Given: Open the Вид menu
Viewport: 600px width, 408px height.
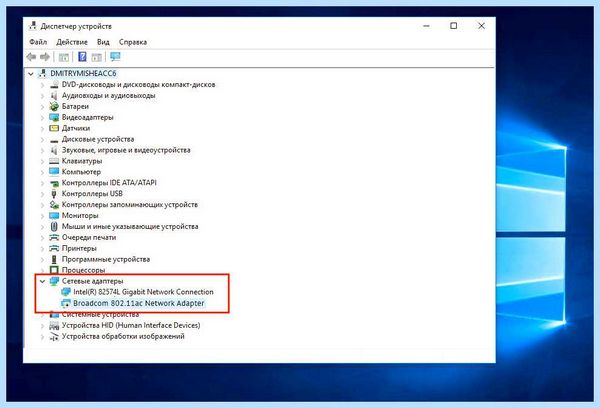Looking at the screenshot, I should (103, 42).
